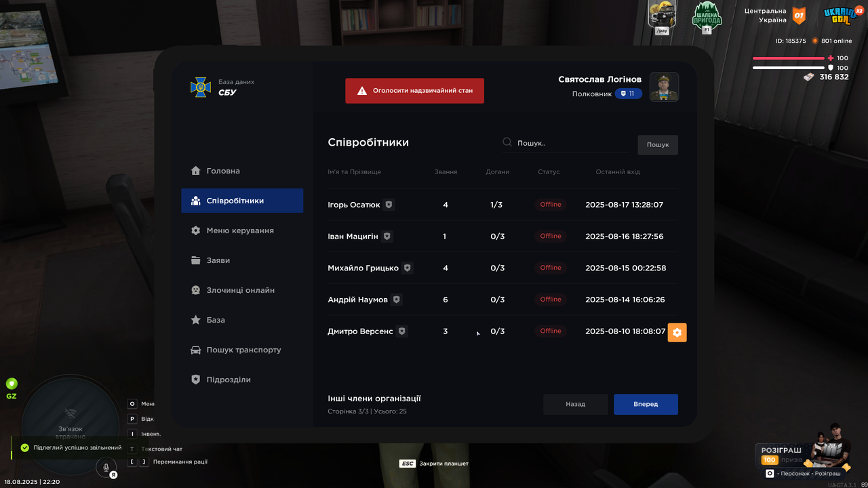Open Злочинці онлайн section

242,290
